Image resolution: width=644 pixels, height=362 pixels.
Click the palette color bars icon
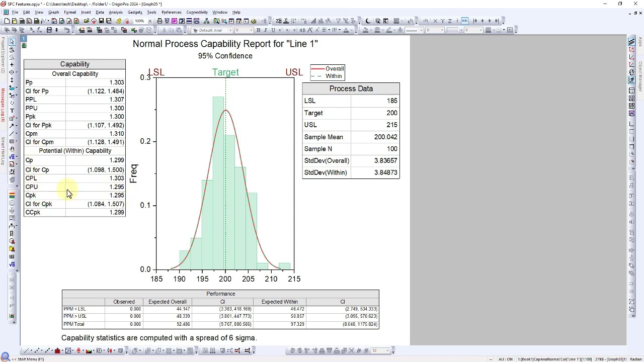pos(12,195)
